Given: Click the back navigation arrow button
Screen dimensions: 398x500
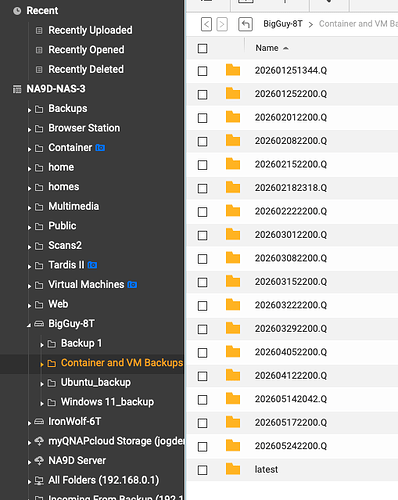Looking at the screenshot, I should point(206,24).
